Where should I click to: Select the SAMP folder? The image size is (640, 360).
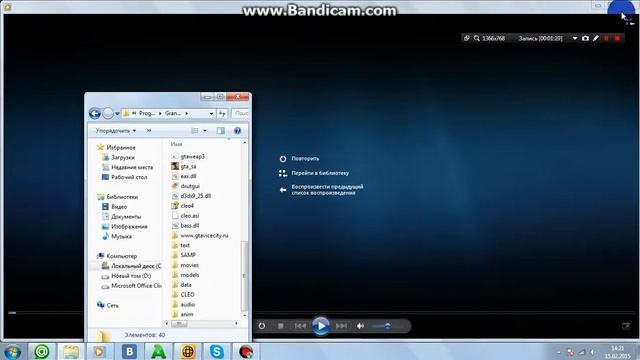pyautogui.click(x=184, y=255)
